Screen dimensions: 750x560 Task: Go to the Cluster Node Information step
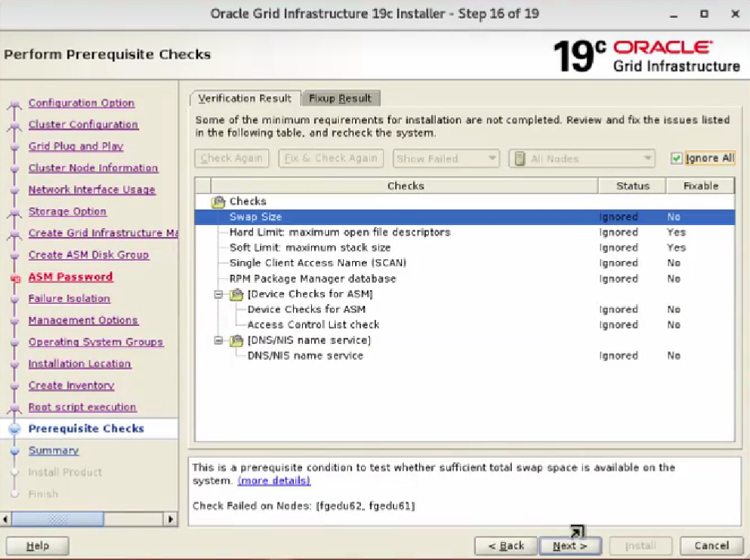coord(93,168)
